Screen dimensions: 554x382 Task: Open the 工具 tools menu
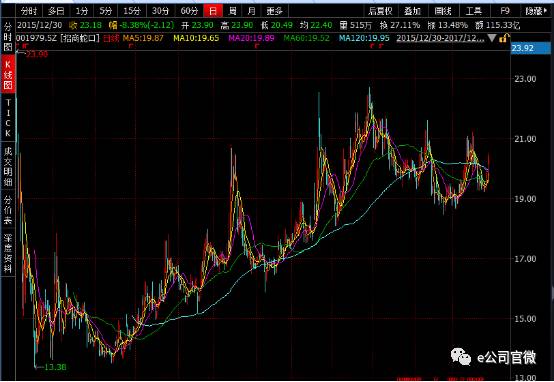(473, 11)
